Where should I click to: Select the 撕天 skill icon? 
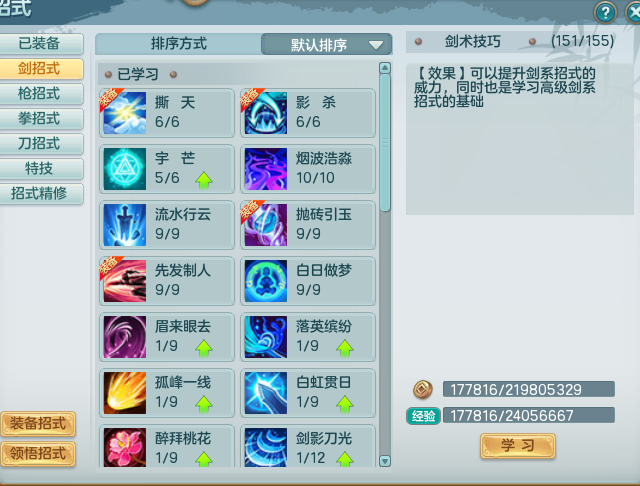point(124,113)
